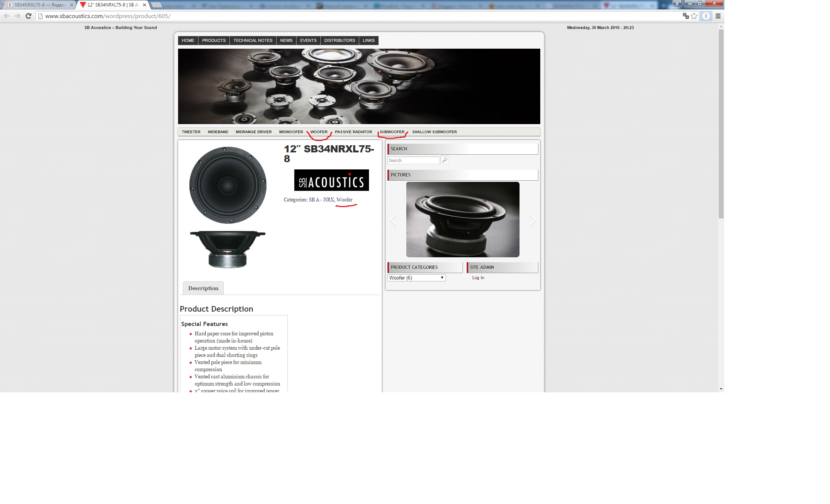Select the WIDEBAND category
This screenshot has width=830, height=504.
point(218,132)
